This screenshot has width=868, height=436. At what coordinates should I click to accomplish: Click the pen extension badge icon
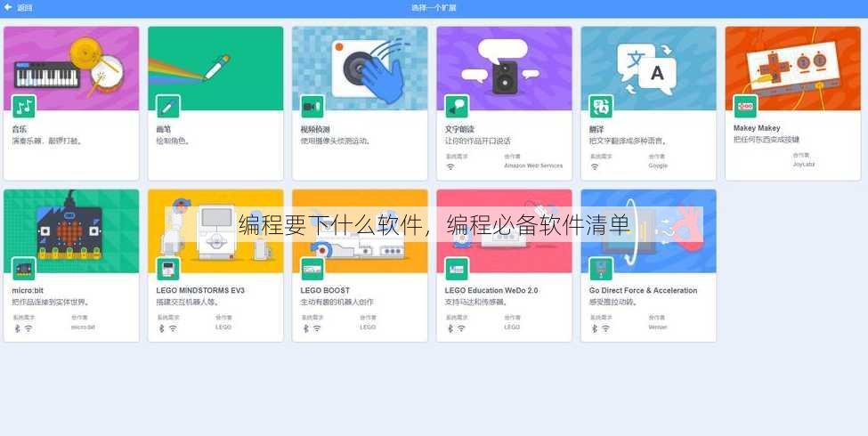(x=168, y=106)
